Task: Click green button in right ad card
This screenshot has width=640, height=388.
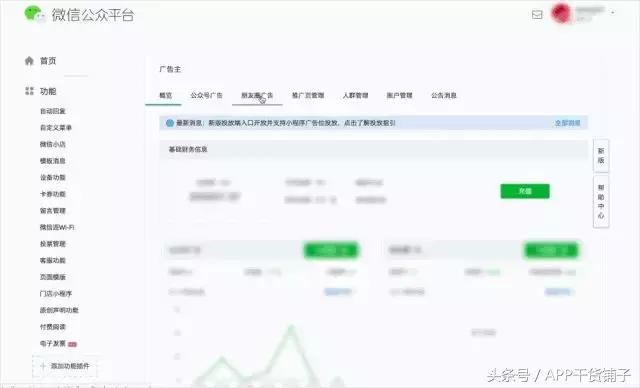Action: [x=551, y=250]
